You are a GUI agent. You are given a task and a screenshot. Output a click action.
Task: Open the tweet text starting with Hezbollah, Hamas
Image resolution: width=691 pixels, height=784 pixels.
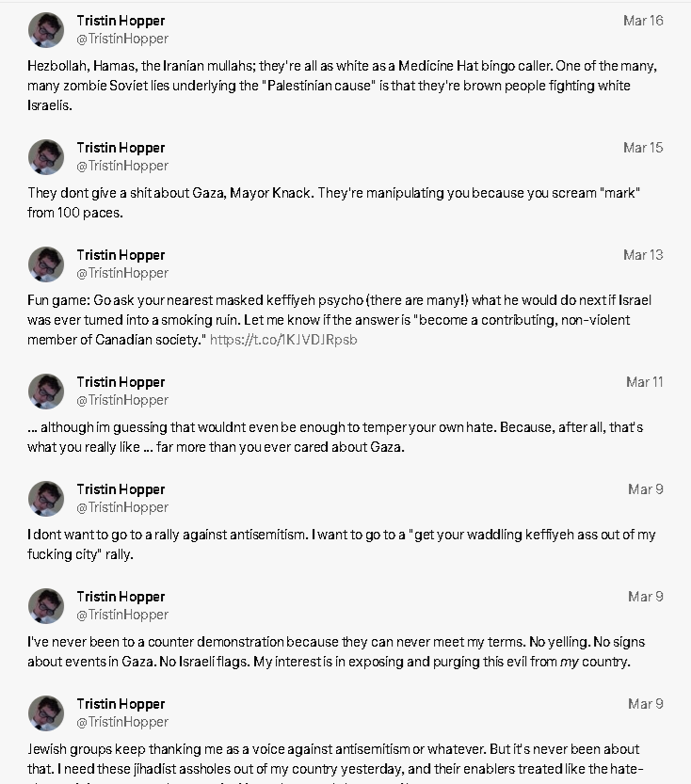pos(342,86)
